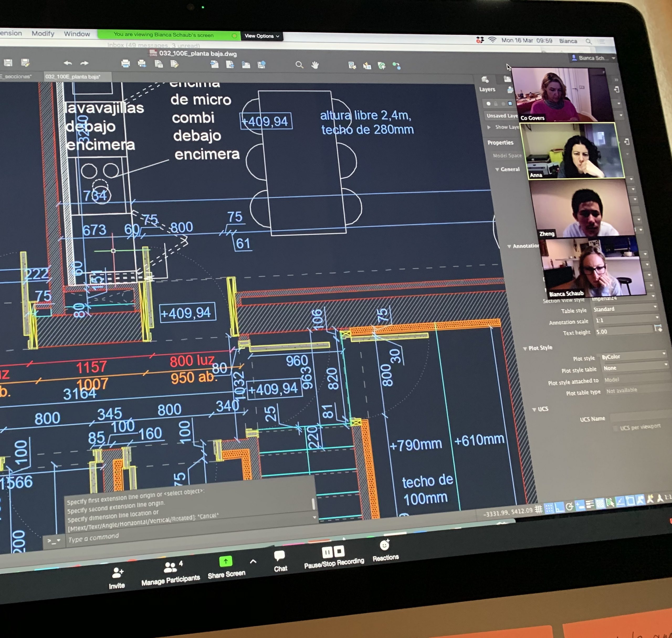
Task: Toggle snap mode dotted grid icon
Action: coord(549,508)
